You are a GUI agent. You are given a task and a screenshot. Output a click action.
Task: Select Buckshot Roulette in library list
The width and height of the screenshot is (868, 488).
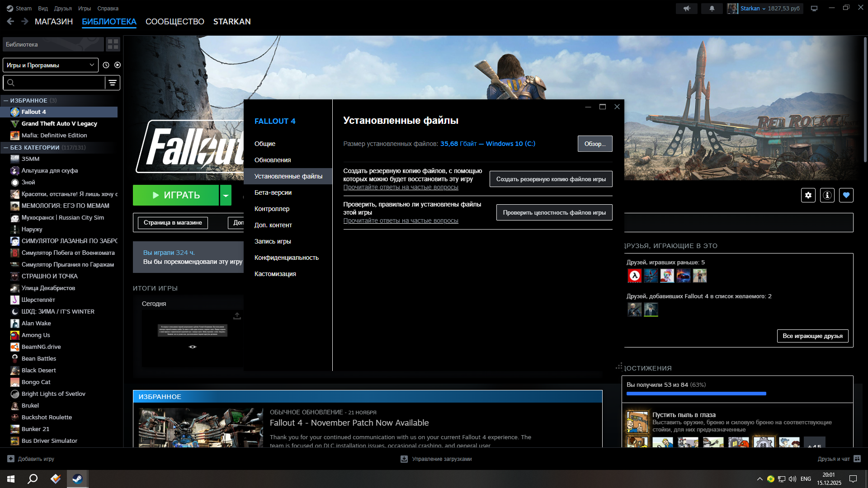coord(60,418)
